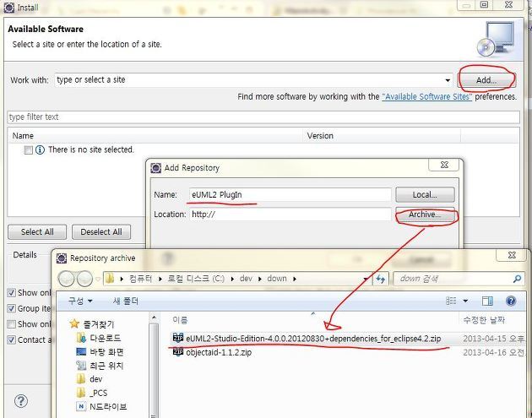532x418 pixels.
Task: Select 로컬 디스크 (C:) in the breadcrumb
Action: (x=196, y=279)
